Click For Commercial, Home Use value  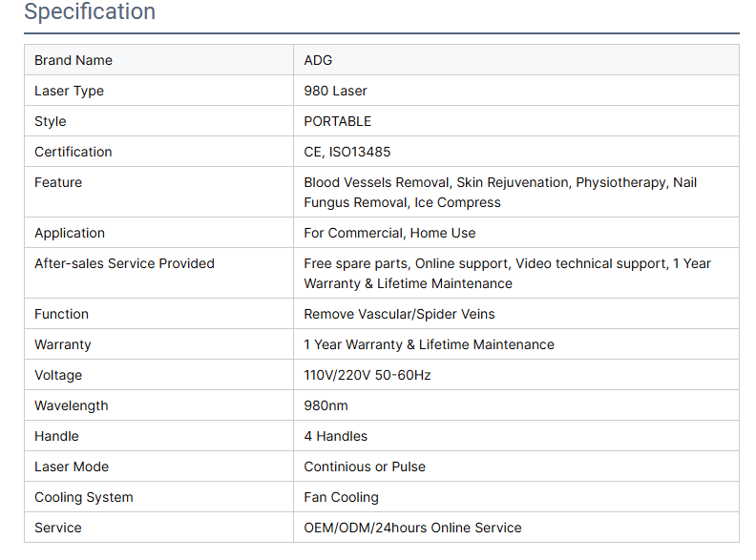click(389, 233)
